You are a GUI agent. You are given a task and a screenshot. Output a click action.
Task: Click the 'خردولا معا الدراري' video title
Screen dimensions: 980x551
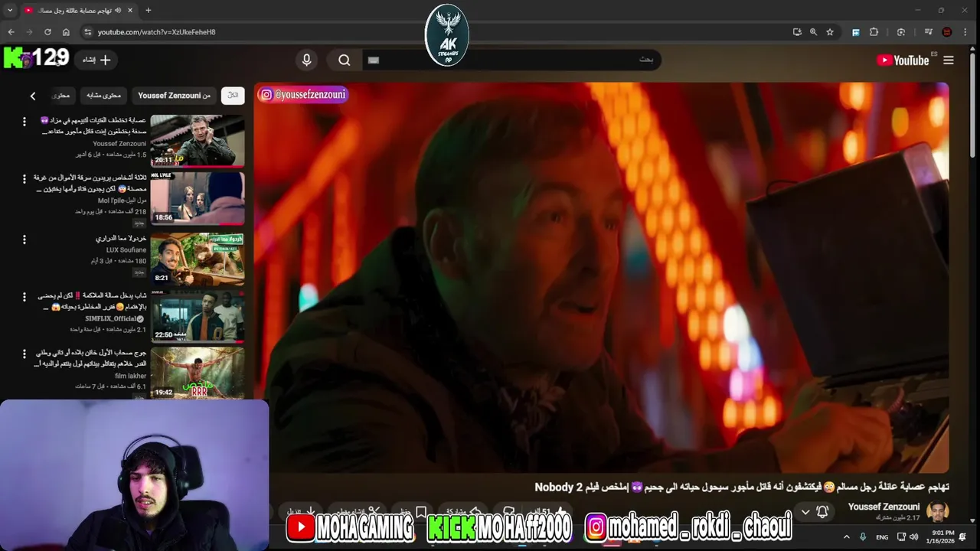click(121, 238)
